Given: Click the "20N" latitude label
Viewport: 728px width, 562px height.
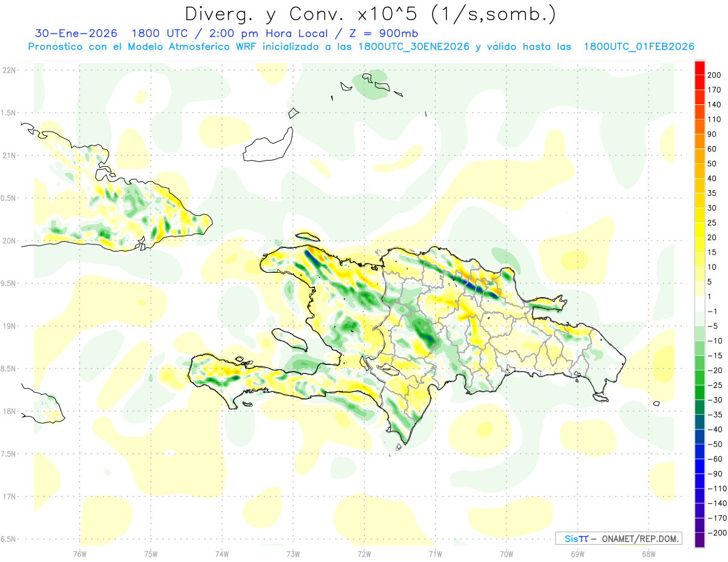Looking at the screenshot, I should point(9,241).
